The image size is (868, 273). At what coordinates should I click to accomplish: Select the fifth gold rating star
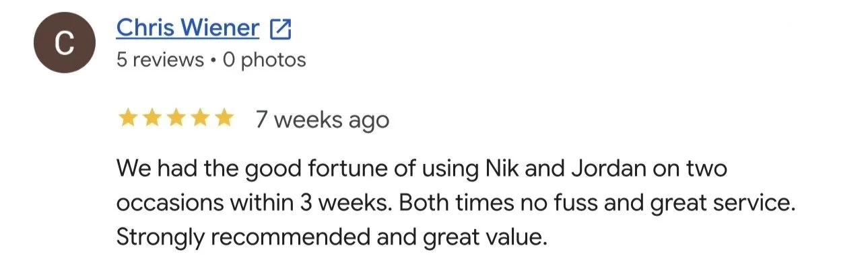(x=224, y=119)
